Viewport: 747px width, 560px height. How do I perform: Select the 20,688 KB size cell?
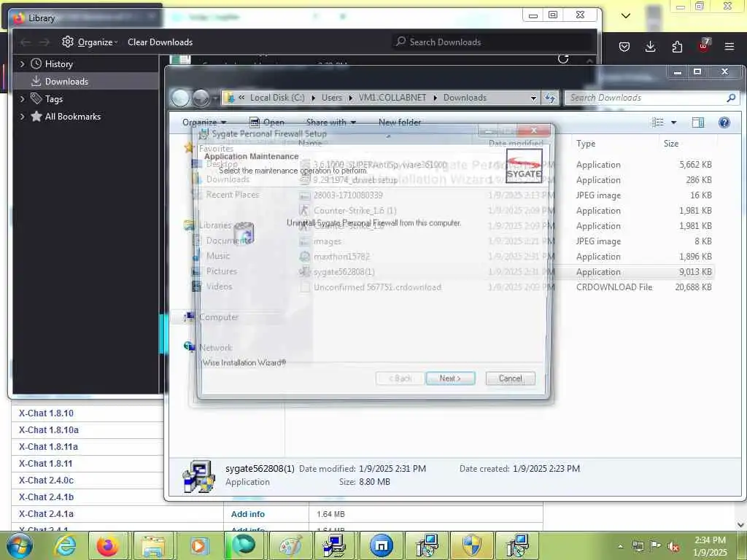point(693,287)
